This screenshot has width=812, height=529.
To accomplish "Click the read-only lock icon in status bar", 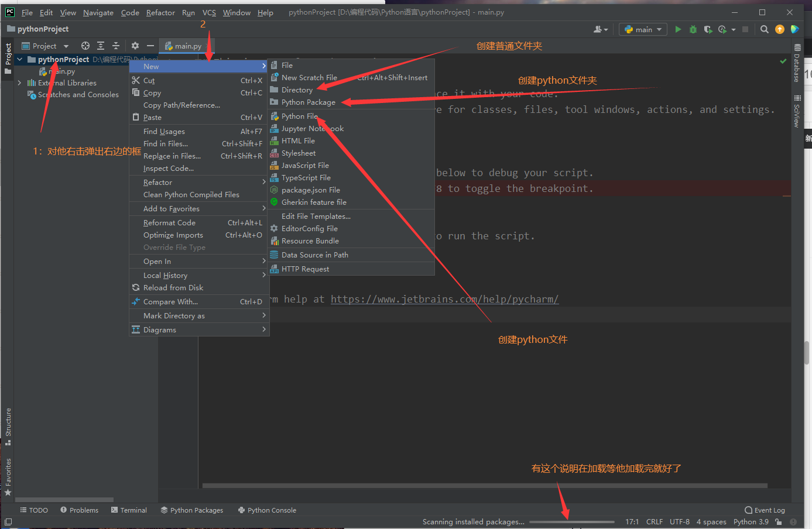I will (x=779, y=521).
